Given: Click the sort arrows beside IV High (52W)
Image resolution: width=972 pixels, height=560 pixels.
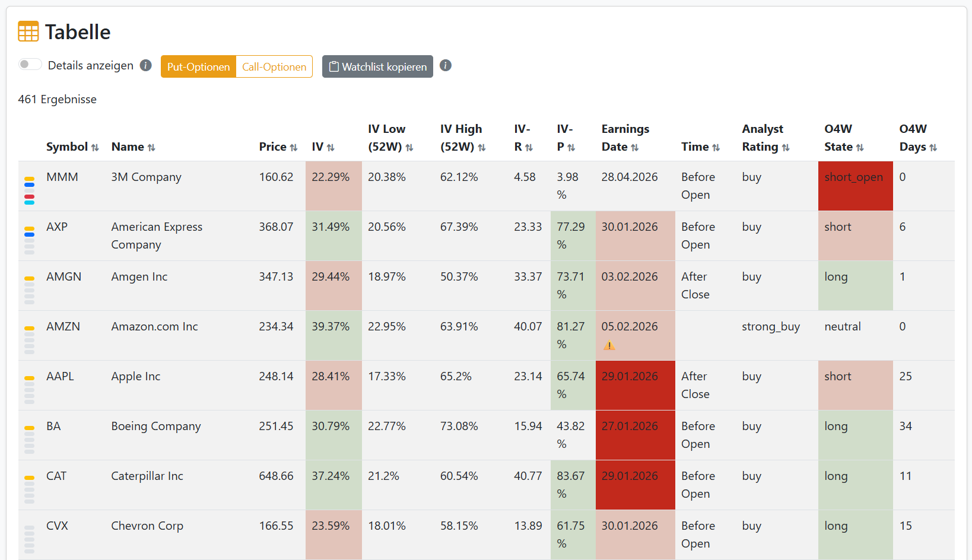Looking at the screenshot, I should 481,148.
